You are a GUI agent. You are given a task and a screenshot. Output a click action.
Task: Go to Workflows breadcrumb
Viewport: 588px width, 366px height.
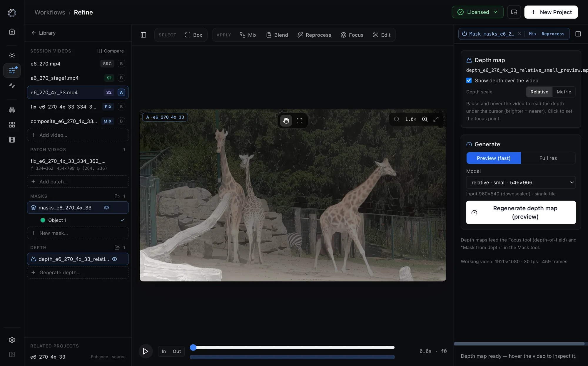[50, 12]
